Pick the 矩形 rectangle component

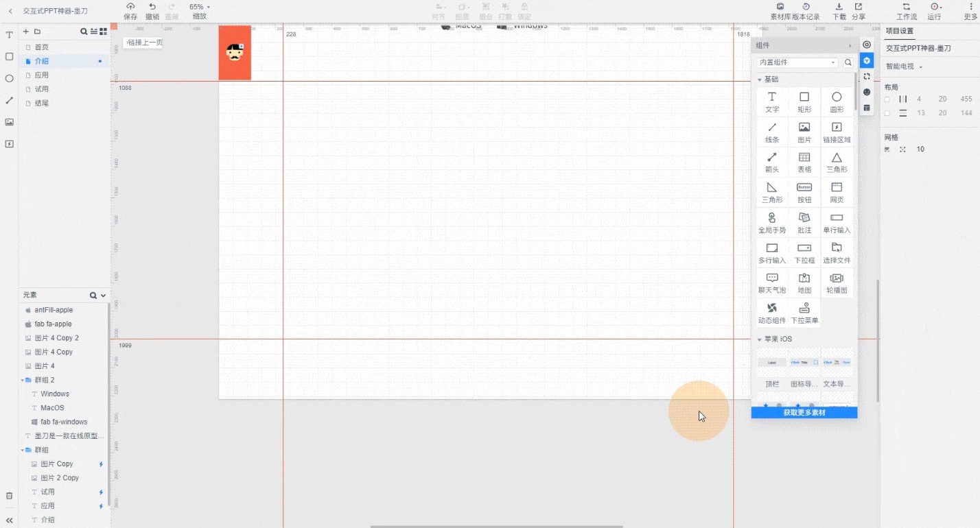click(x=804, y=102)
